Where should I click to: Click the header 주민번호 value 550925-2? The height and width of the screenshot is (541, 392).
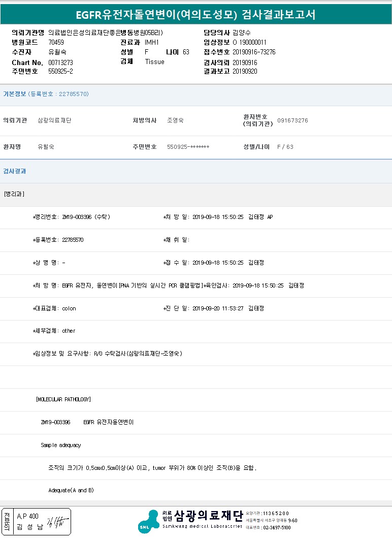pos(61,72)
